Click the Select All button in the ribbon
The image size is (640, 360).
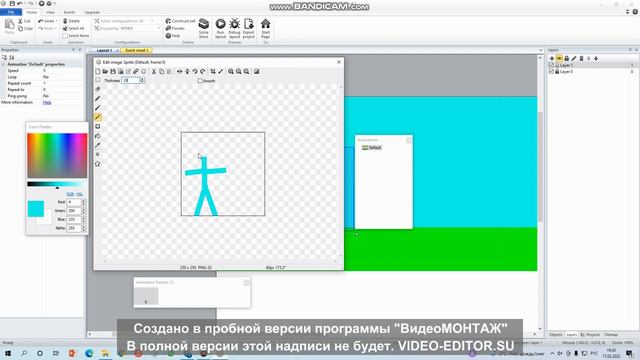click(73, 28)
